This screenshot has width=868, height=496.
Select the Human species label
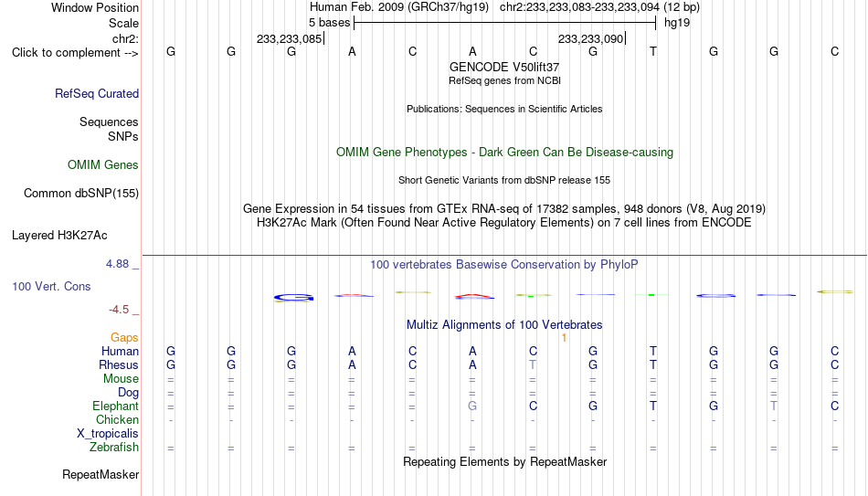(120, 351)
